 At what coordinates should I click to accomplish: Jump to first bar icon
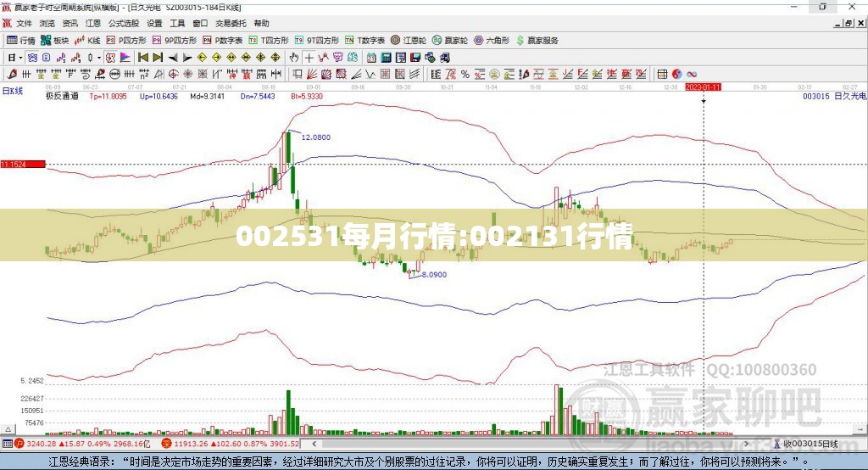tap(142, 58)
